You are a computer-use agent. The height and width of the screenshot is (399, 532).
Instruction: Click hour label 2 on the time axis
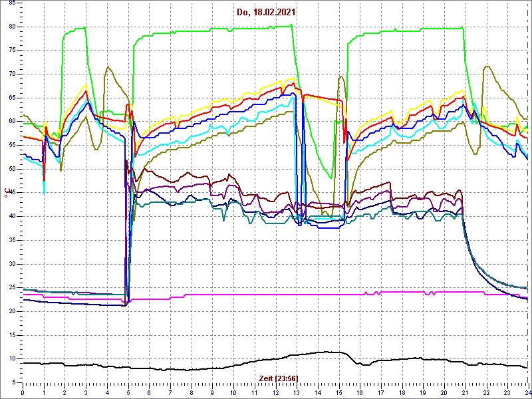click(x=65, y=392)
